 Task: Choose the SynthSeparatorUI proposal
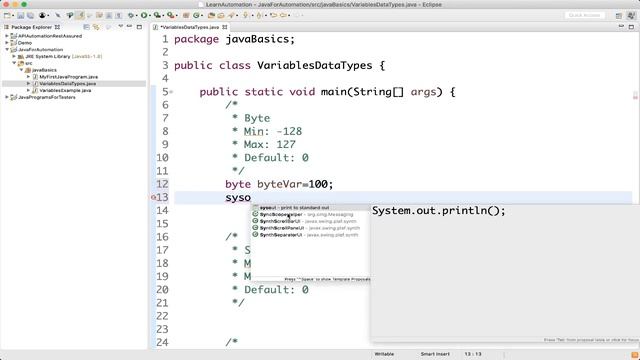[311, 235]
